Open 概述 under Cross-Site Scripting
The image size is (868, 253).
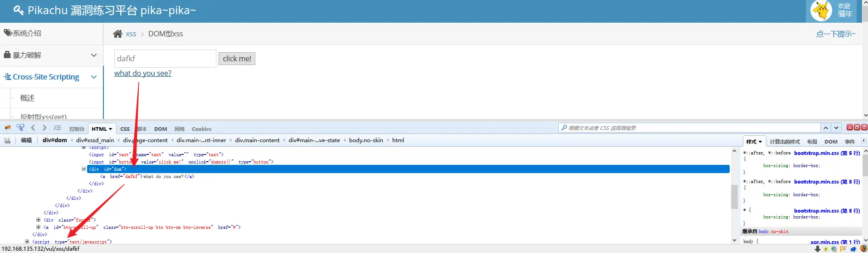[27, 98]
